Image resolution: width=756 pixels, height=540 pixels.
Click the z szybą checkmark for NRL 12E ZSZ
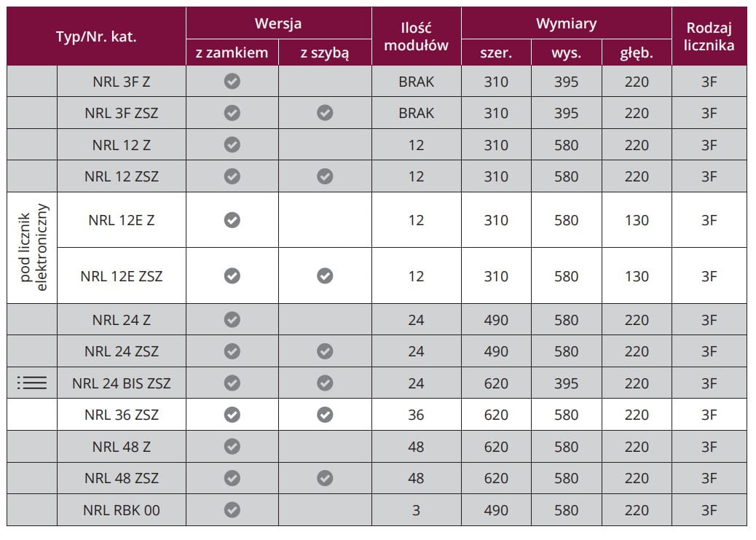click(x=325, y=275)
